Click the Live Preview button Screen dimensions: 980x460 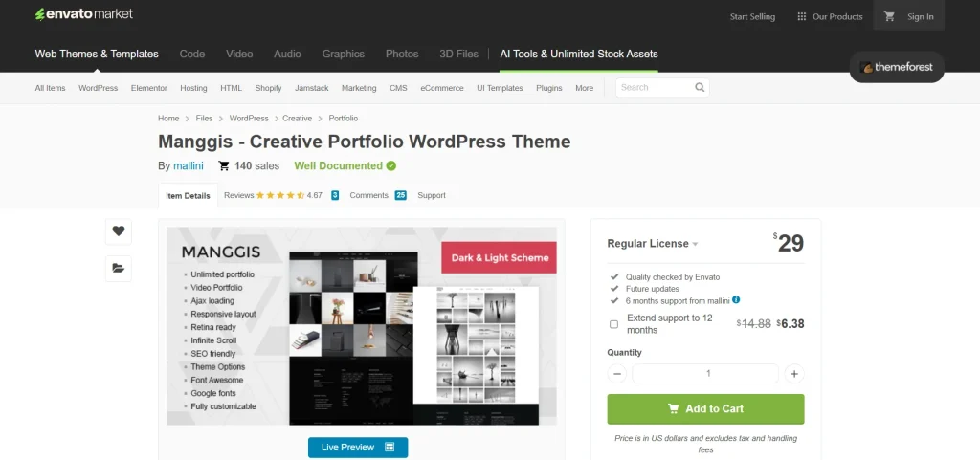(358, 448)
